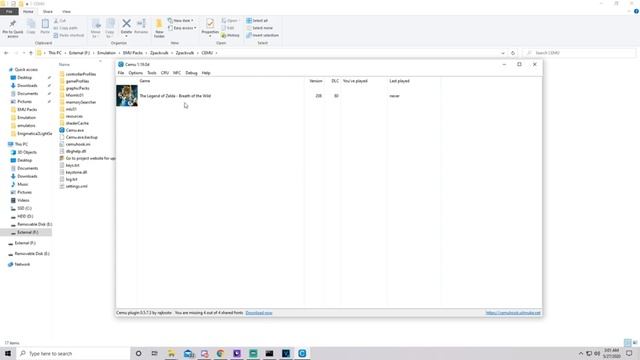Select the Zelda Breath of the Wild game thumbnail
Image resolution: width=640 pixels, height=360 pixels.
[x=127, y=96]
